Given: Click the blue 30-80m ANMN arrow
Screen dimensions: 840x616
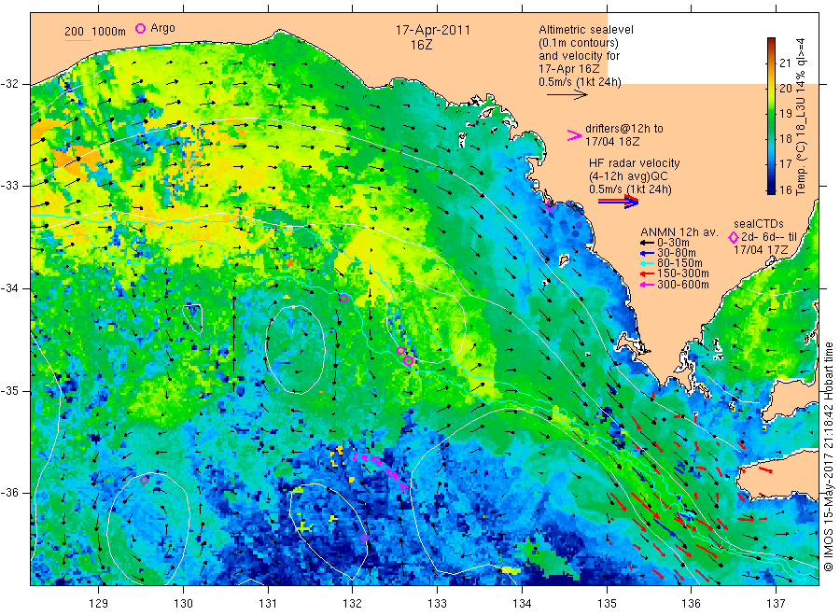Looking at the screenshot, I should coord(647,253).
